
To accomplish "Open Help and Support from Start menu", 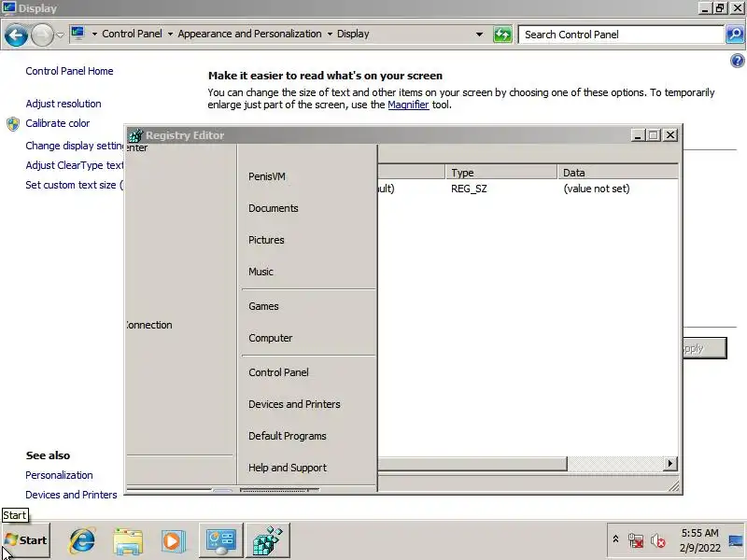I will 288,469.
